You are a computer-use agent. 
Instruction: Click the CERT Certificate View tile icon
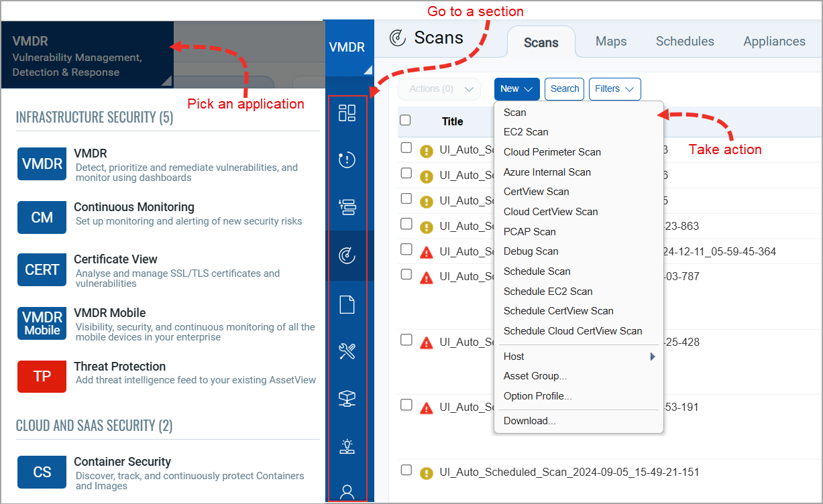(x=42, y=269)
